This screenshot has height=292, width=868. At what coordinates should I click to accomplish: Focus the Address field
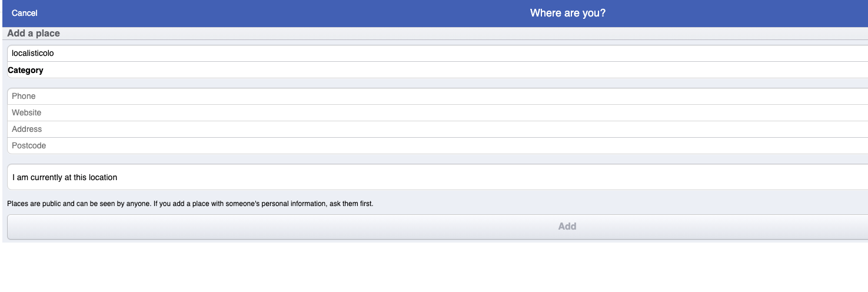[438, 129]
